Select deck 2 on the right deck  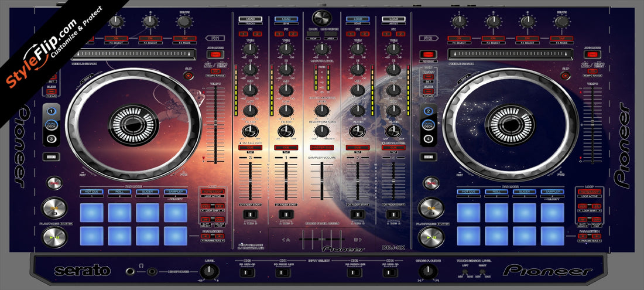coord(428,111)
